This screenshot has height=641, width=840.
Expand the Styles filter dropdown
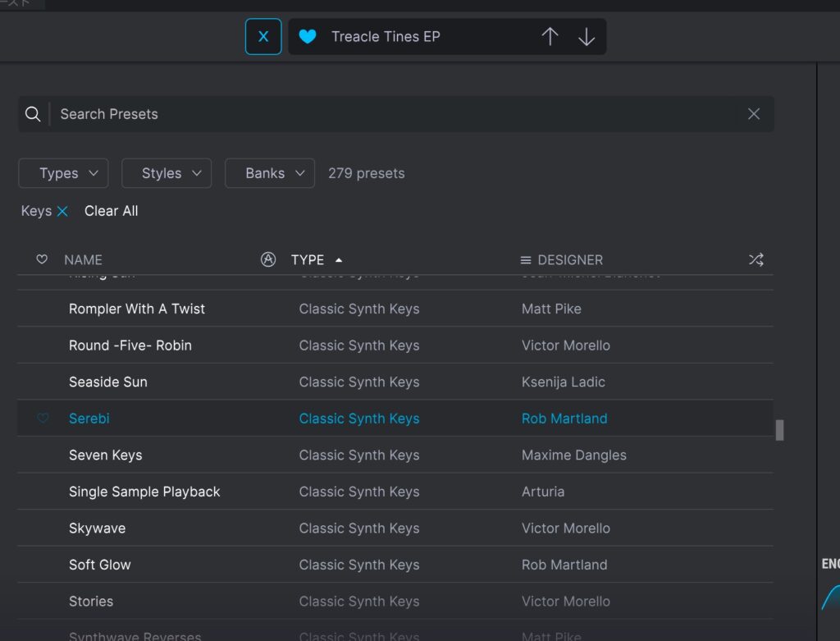pos(167,173)
